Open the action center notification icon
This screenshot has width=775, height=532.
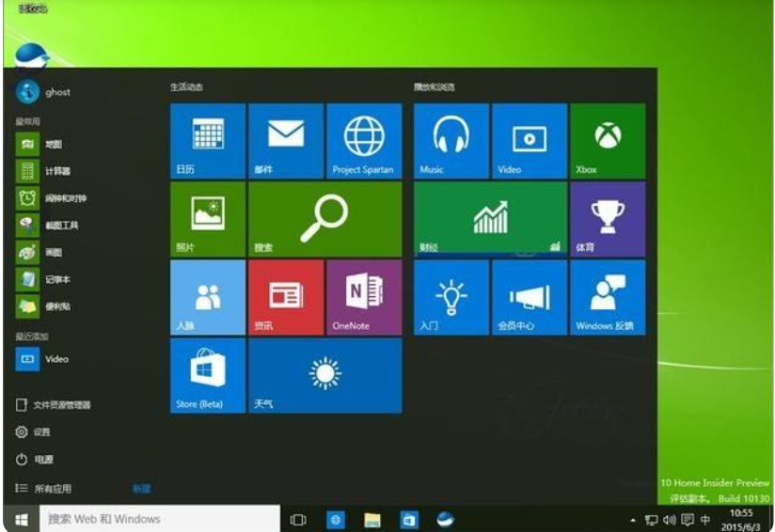click(x=687, y=520)
